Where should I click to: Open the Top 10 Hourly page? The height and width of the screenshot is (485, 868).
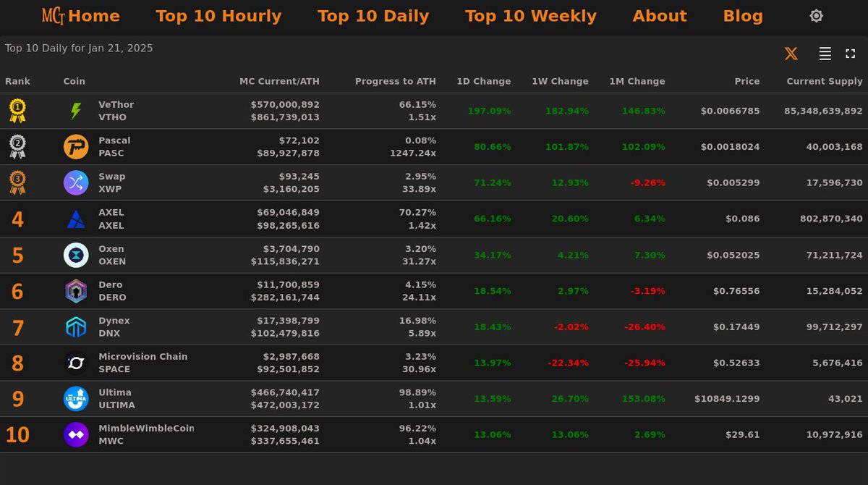[218, 16]
